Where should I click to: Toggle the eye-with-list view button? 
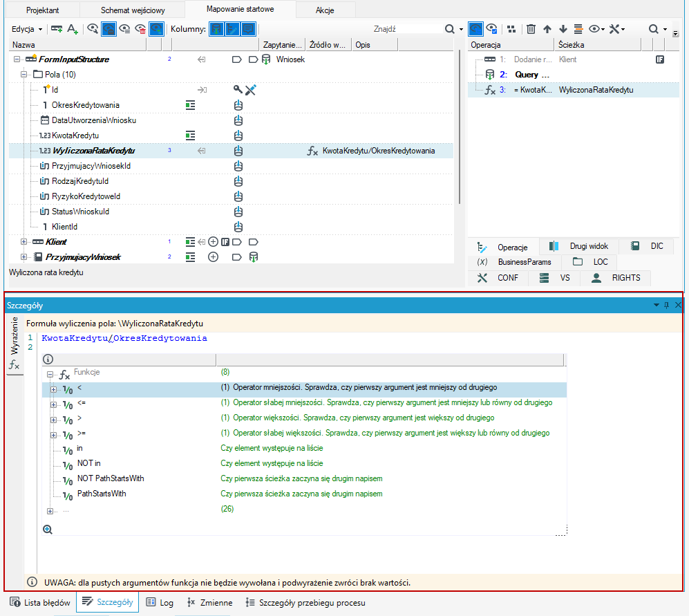125,29
